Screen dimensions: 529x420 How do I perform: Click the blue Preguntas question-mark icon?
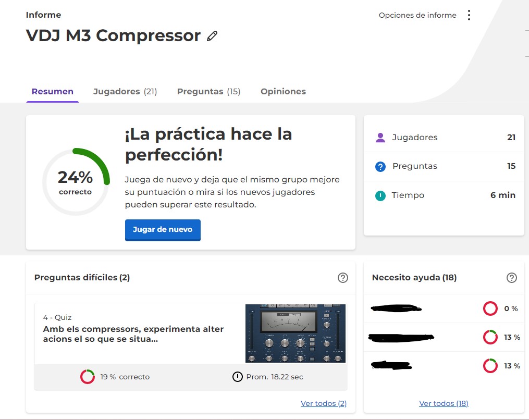coord(380,167)
